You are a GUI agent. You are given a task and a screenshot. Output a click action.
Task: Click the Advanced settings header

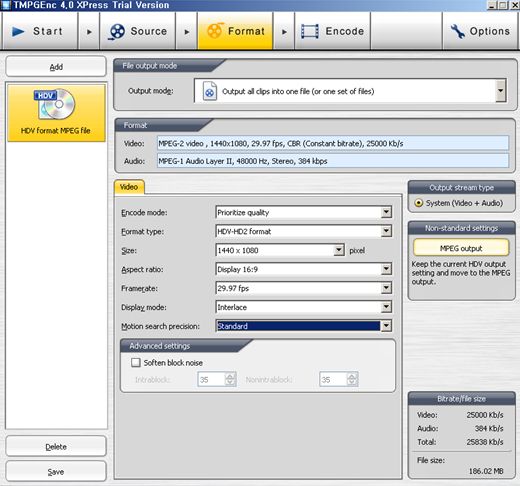coord(160,346)
